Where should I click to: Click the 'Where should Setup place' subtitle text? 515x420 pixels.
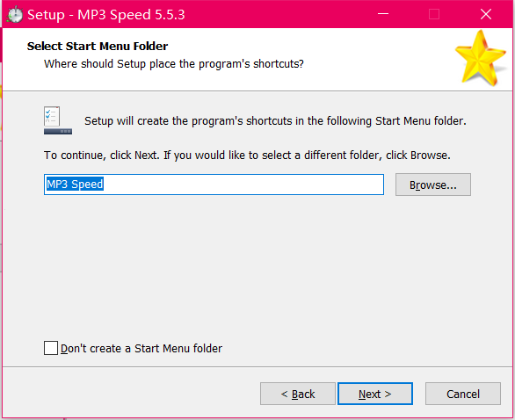point(174,64)
